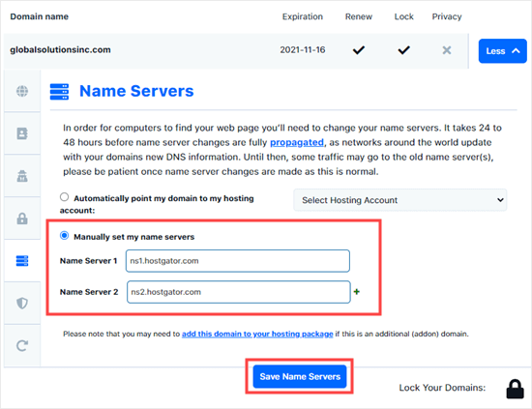The height and width of the screenshot is (409, 532).
Task: Open the Select Hosting Account dropdown
Action: click(400, 200)
